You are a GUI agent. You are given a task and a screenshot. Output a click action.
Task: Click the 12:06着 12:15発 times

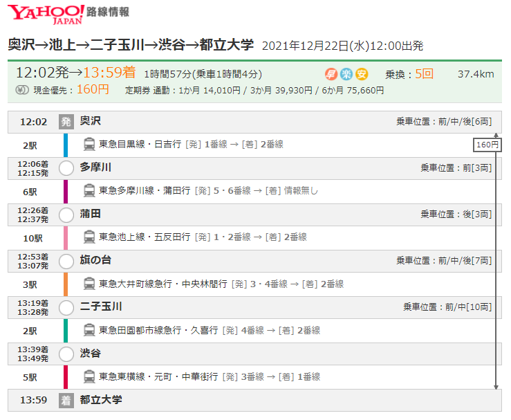coord(33,169)
